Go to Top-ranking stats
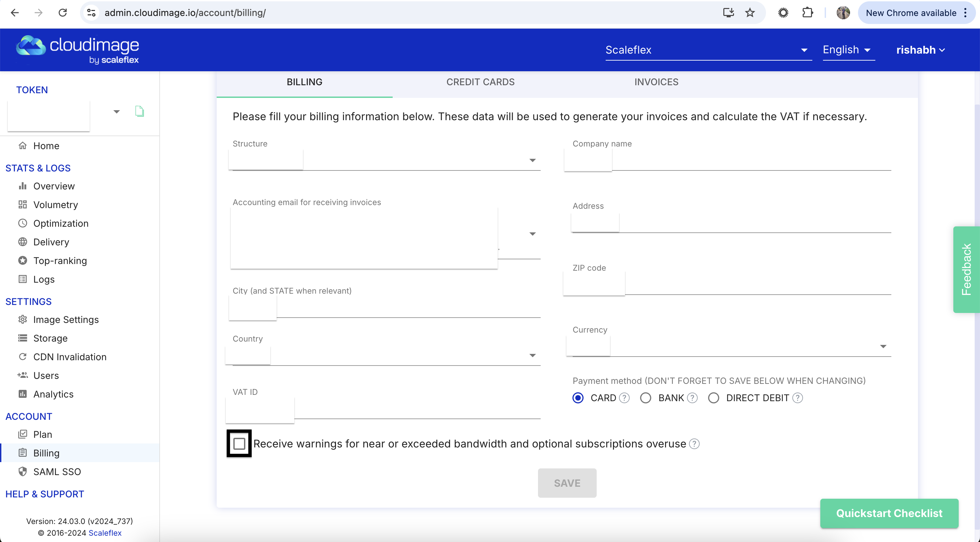 click(60, 261)
